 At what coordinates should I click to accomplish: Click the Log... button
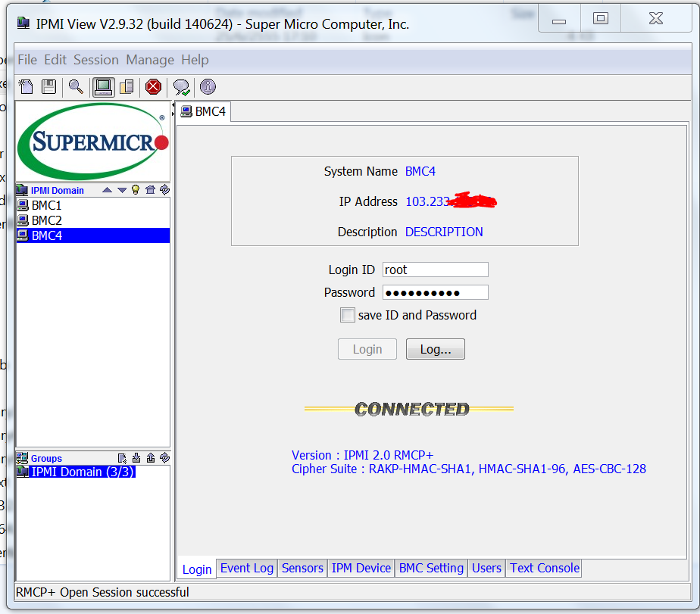coord(436,349)
